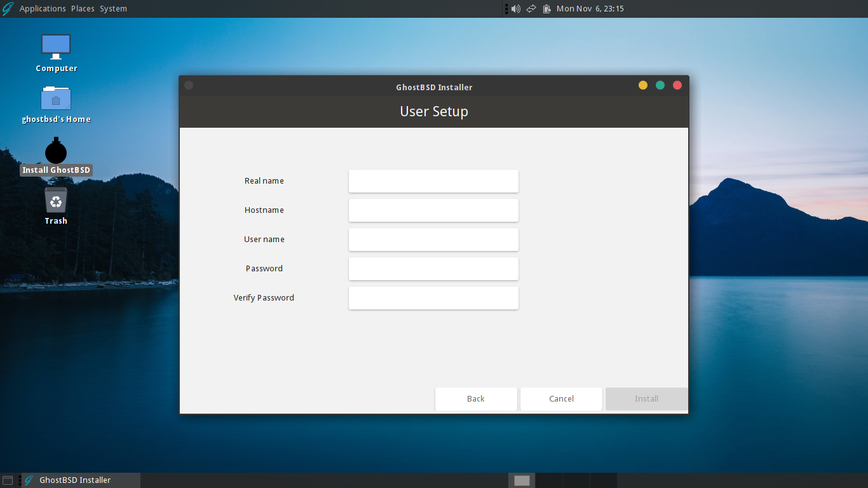The width and height of the screenshot is (868, 488).
Task: Close the GhostBSD Installer with red button
Action: [677, 85]
